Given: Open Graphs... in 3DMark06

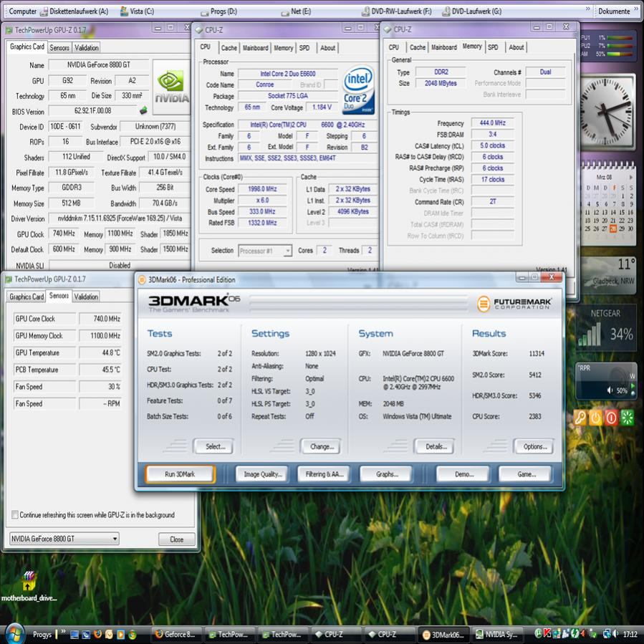Looking at the screenshot, I should [x=387, y=474].
